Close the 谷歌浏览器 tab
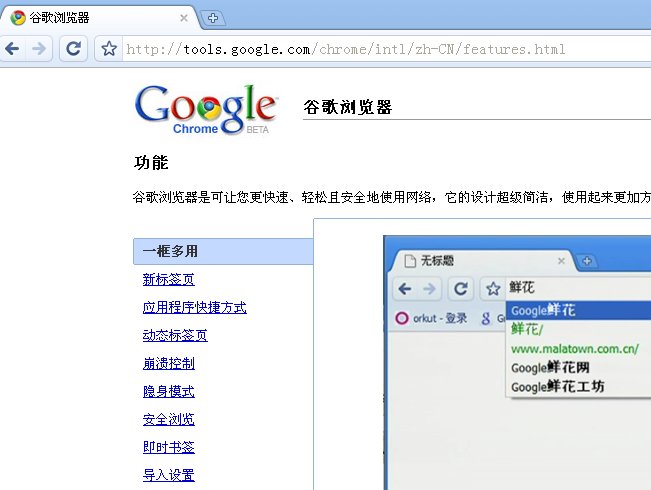651x490 pixels. pyautogui.click(x=184, y=18)
